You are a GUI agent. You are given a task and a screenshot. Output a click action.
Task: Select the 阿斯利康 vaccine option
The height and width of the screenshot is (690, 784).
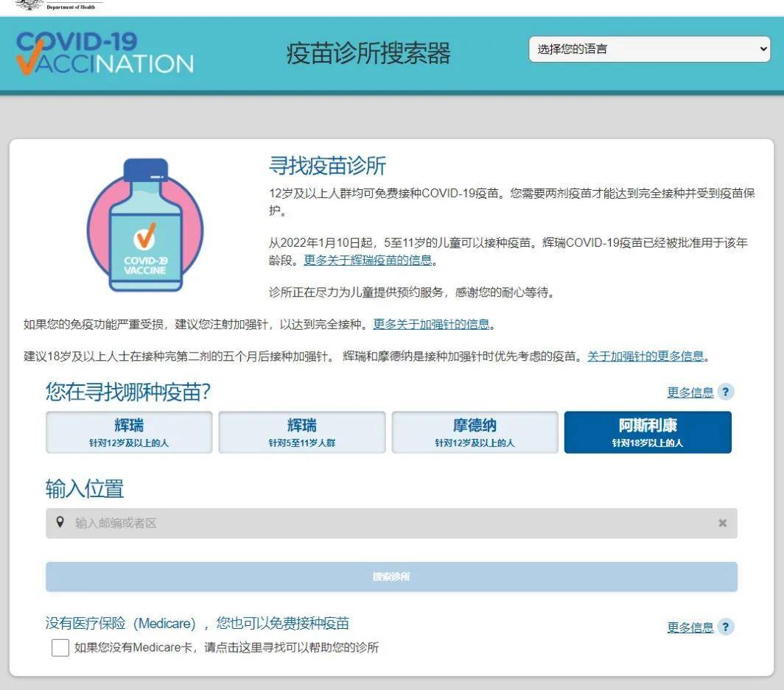point(648,432)
